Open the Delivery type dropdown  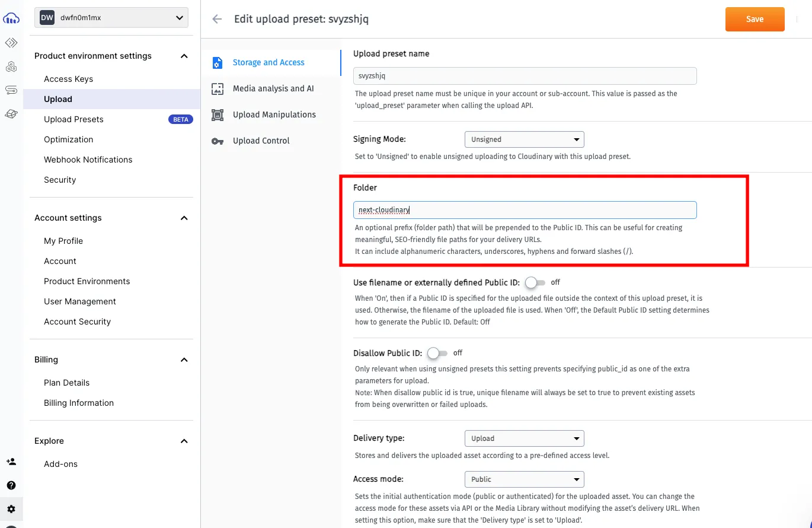coord(525,438)
